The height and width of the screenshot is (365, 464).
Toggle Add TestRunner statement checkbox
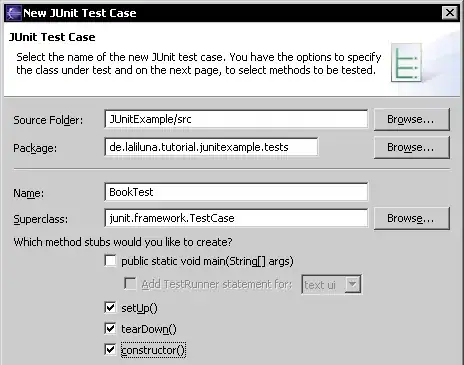pyautogui.click(x=130, y=284)
